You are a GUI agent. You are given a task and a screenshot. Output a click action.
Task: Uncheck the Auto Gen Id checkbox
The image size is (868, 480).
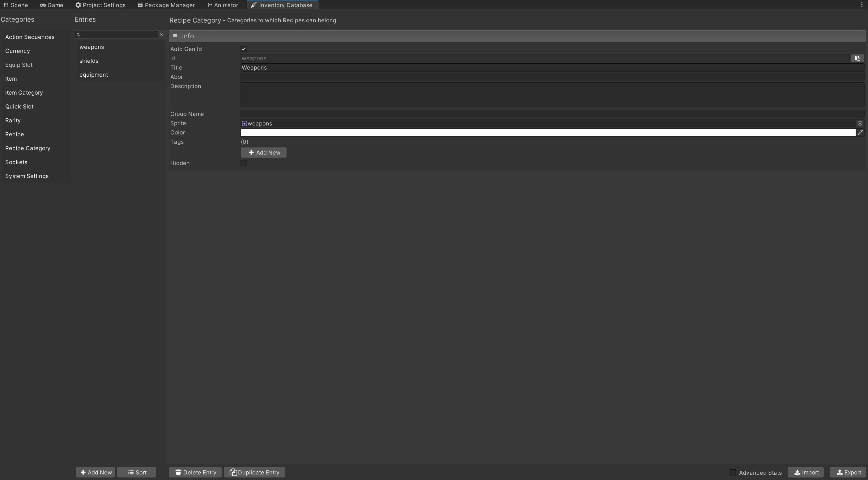pos(244,49)
